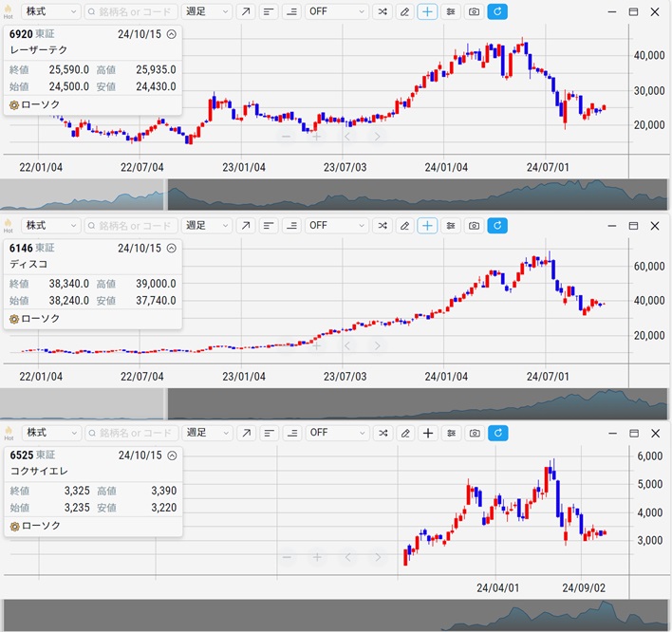The height and width of the screenshot is (632, 672).
Task: Toggle the auto-refresh button in ディスコ chart
Action: click(x=497, y=225)
